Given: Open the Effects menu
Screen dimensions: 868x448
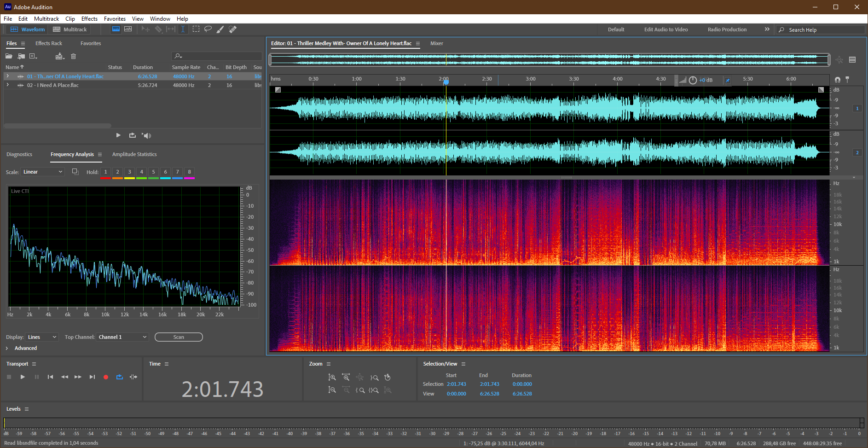Looking at the screenshot, I should tap(89, 19).
